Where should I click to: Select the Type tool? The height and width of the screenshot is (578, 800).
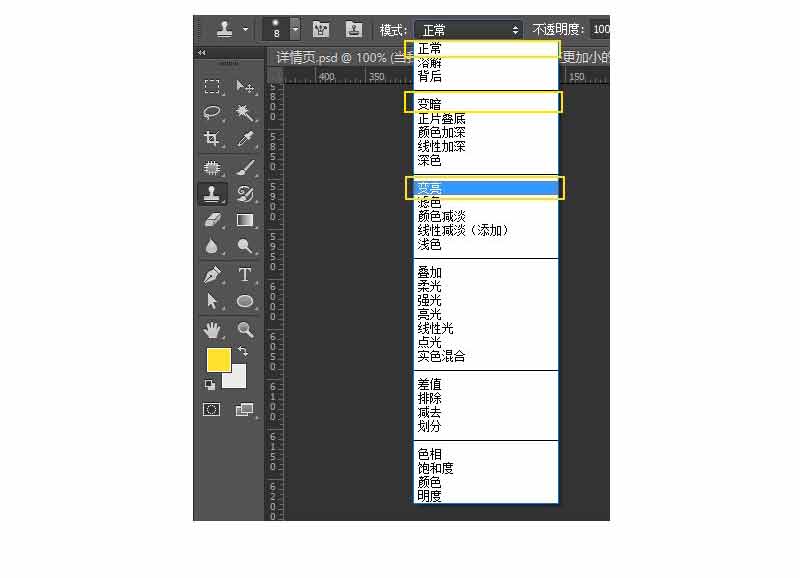point(244,275)
